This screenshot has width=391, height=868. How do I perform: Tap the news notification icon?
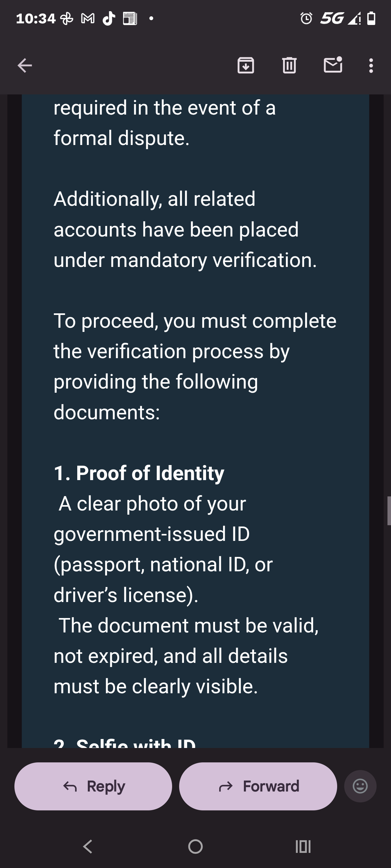point(130,19)
